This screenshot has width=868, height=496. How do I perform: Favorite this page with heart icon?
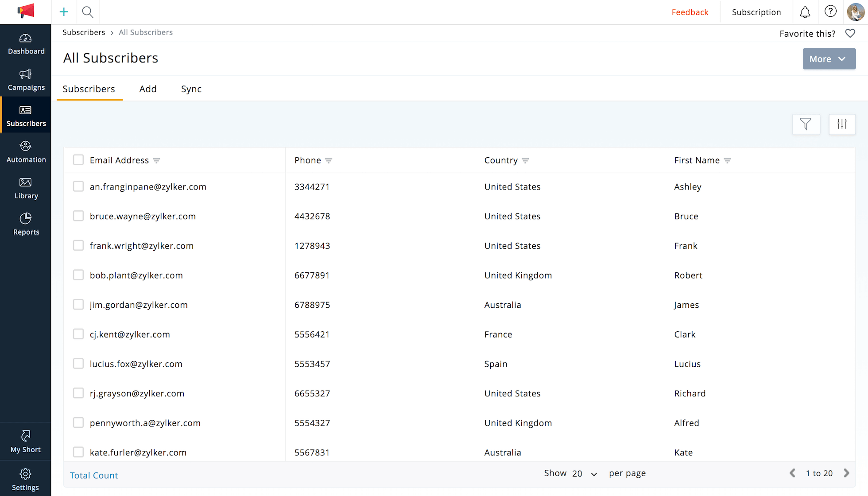(850, 33)
